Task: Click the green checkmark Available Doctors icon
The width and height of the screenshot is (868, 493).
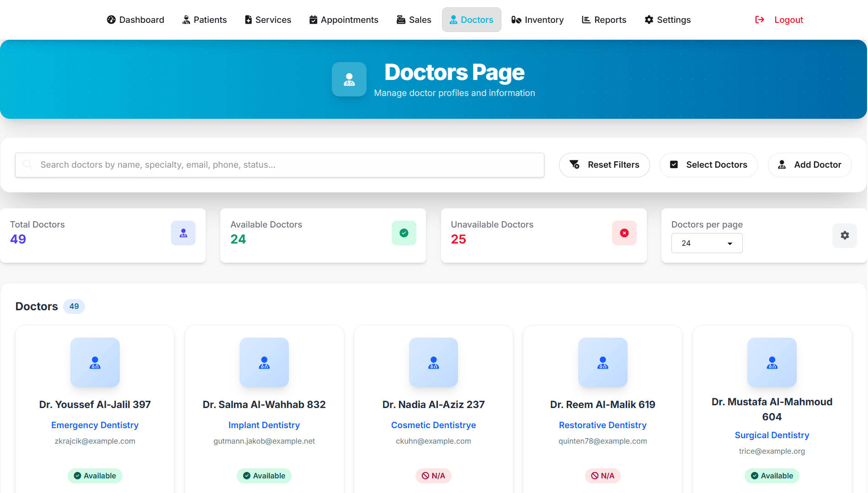Action: coord(404,233)
